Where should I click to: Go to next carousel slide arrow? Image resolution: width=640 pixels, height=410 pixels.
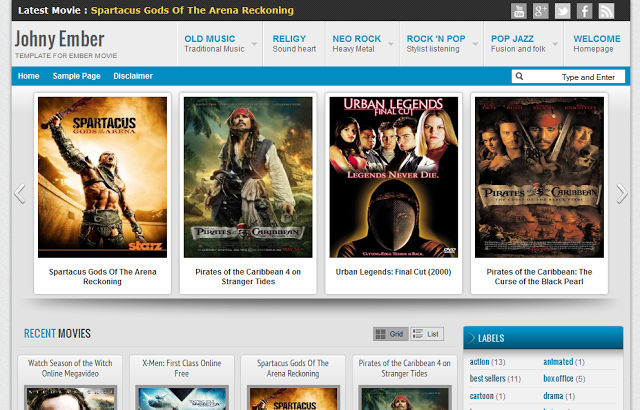pyautogui.click(x=622, y=193)
